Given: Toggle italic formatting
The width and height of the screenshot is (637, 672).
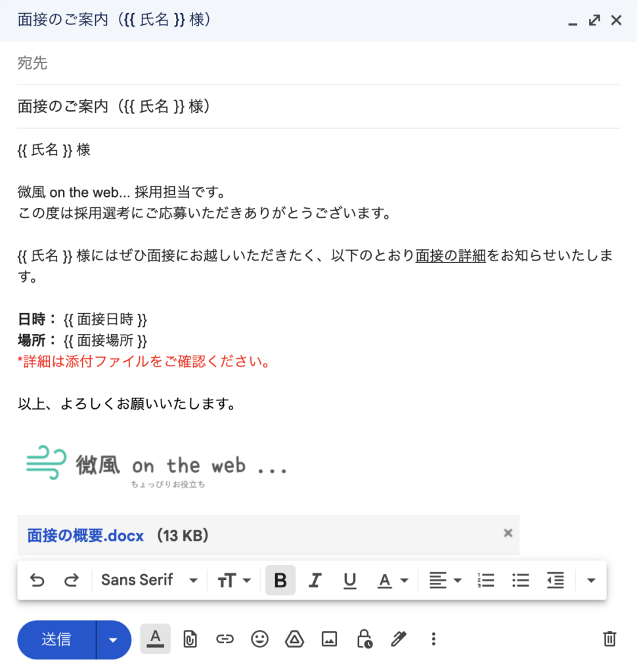Looking at the screenshot, I should [315, 580].
